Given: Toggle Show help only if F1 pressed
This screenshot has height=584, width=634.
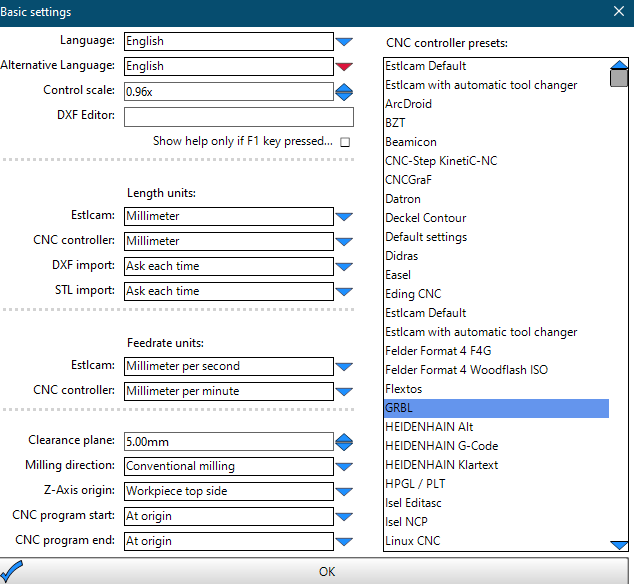Looking at the screenshot, I should click(x=346, y=142).
